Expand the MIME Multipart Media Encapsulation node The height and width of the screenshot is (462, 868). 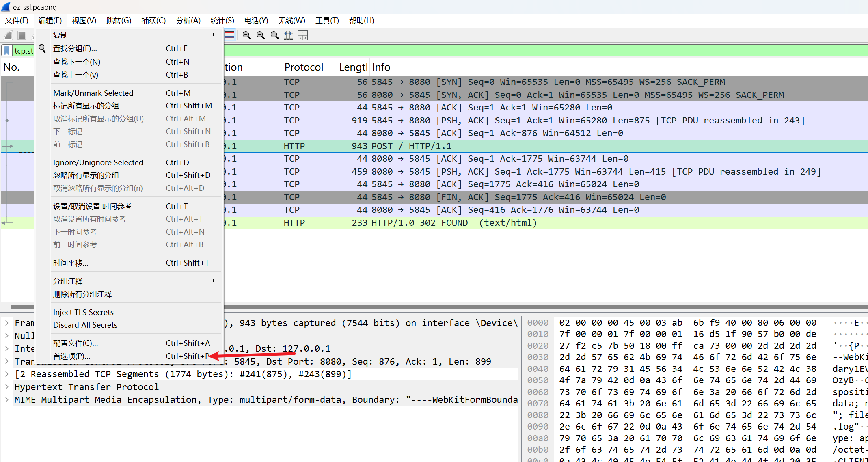[7, 399]
